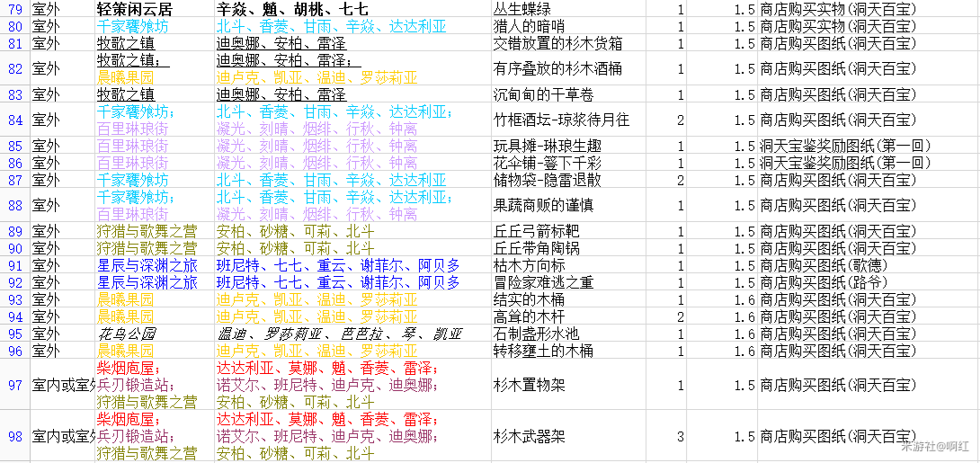
Task: Select the cell 丛生蝶绿 in row 79
Action: 567,9
